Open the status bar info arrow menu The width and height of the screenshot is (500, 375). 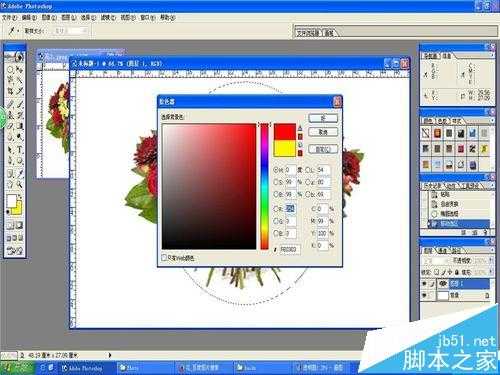[110, 355]
